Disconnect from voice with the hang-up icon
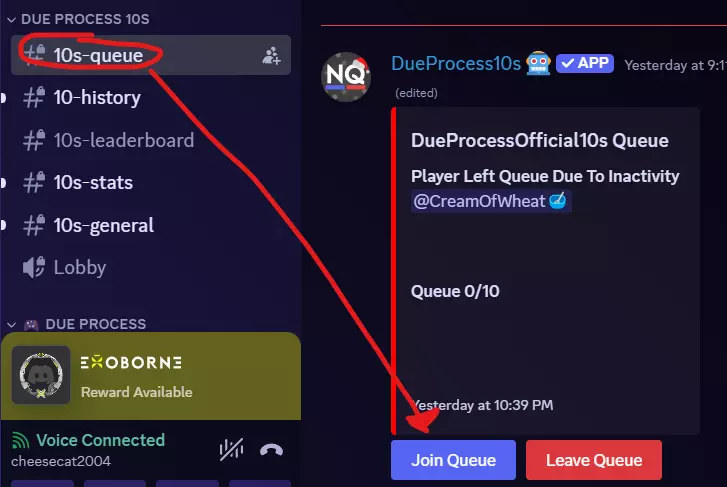Screen dimensions: 727x487 point(271,449)
